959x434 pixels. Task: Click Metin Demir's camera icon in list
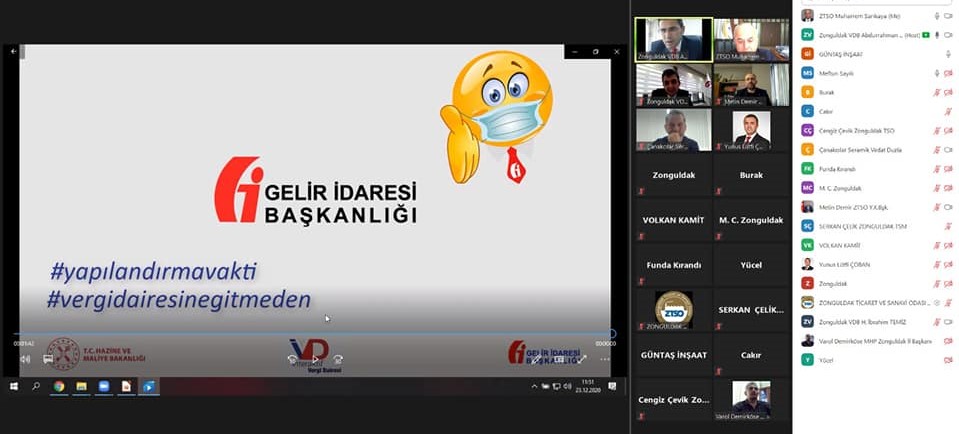click(x=948, y=207)
